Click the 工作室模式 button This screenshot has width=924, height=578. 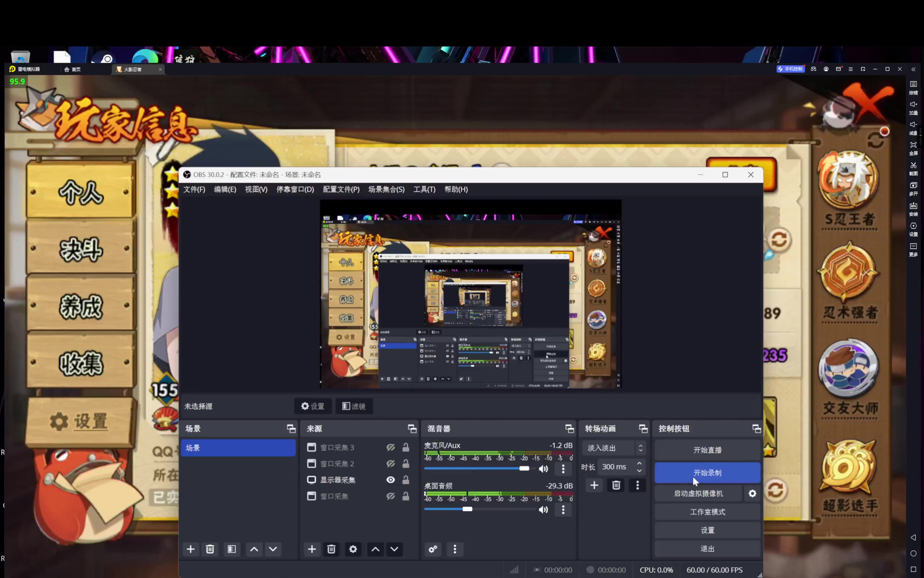pos(707,512)
